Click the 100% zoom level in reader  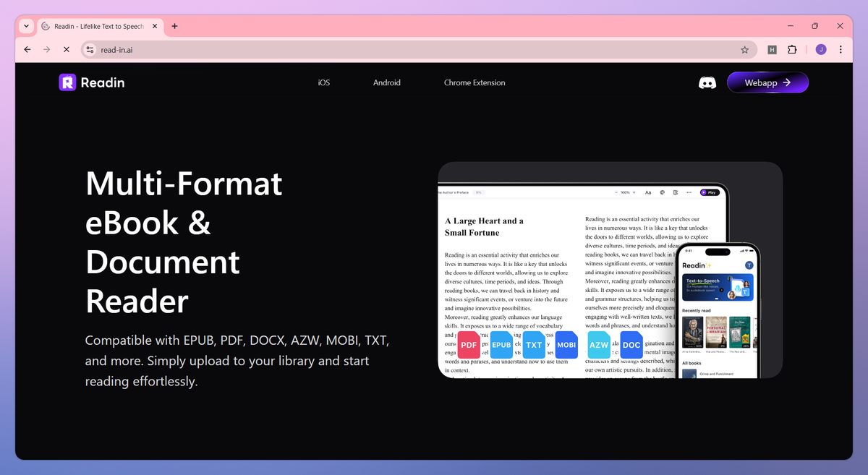[625, 192]
